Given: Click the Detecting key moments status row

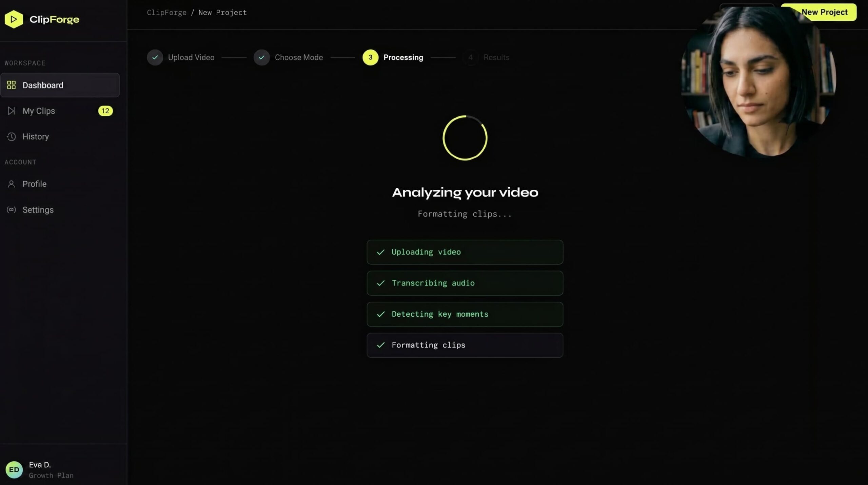Looking at the screenshot, I should (465, 314).
